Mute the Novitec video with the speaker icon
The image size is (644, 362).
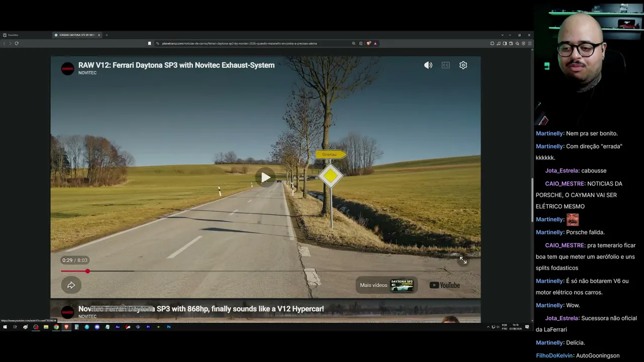point(428,65)
